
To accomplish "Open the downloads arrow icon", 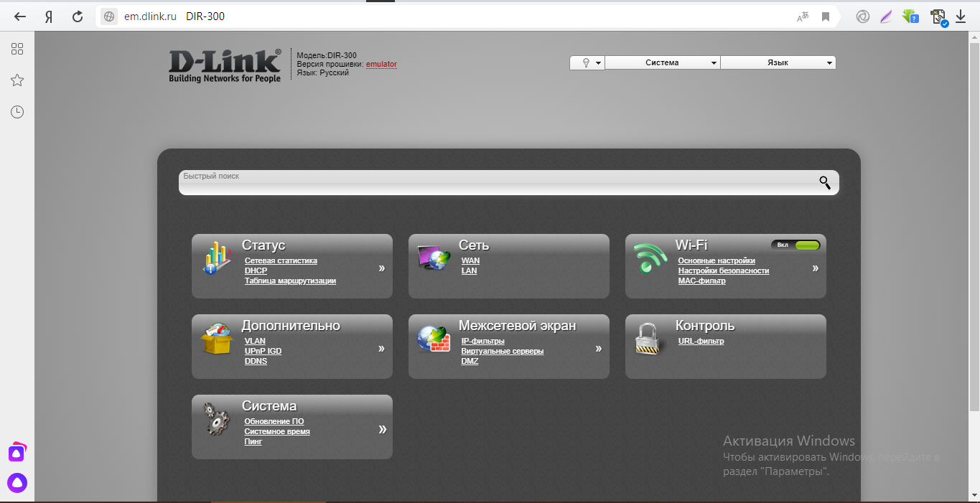I will tap(961, 17).
